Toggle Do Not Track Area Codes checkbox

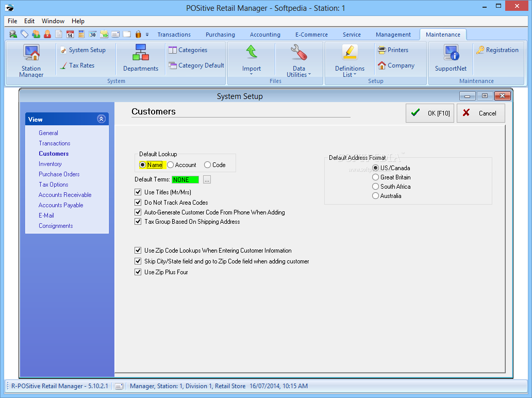click(138, 203)
